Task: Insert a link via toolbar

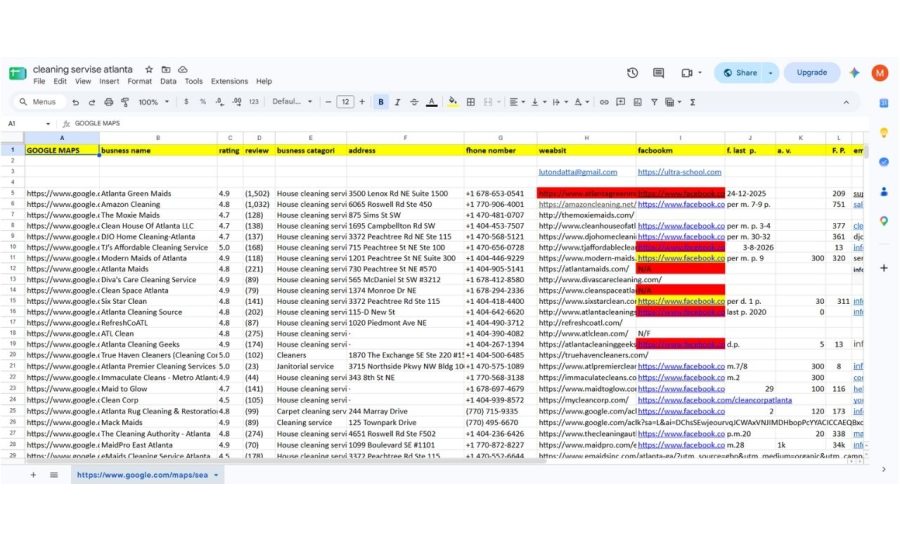Action: coord(604,102)
